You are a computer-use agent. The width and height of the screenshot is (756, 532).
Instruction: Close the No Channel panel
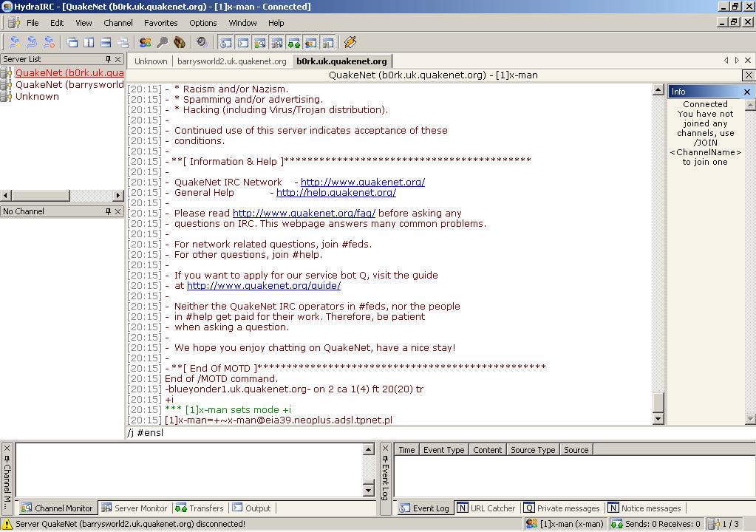click(x=118, y=211)
